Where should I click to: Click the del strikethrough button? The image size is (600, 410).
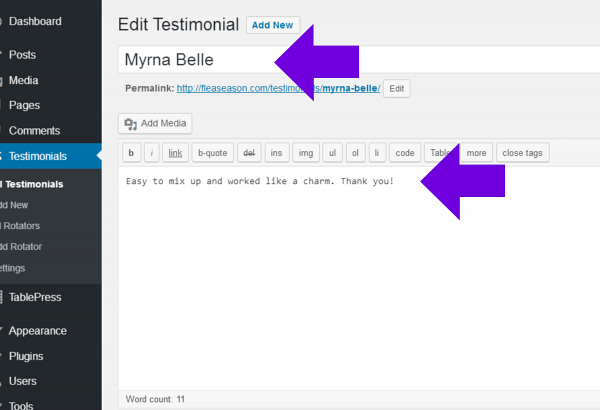[249, 153]
